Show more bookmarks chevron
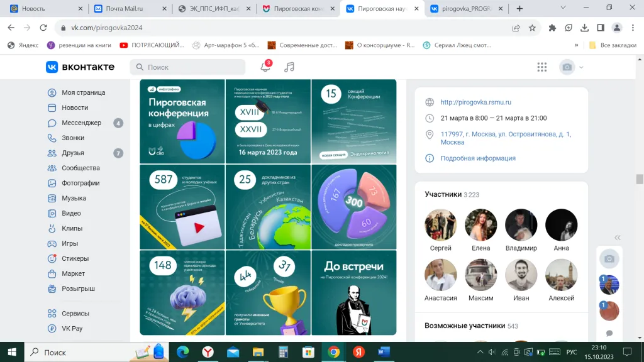Image resolution: width=644 pixels, height=362 pixels. coord(576,45)
